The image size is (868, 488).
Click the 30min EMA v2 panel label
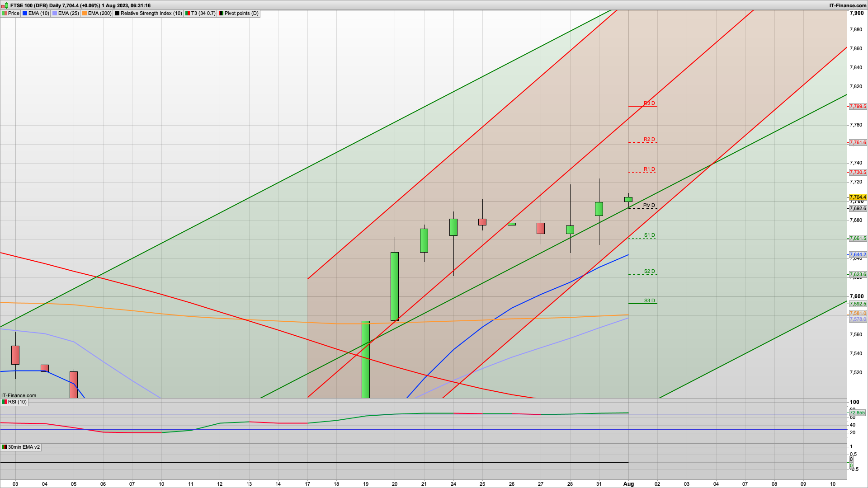pos(21,447)
